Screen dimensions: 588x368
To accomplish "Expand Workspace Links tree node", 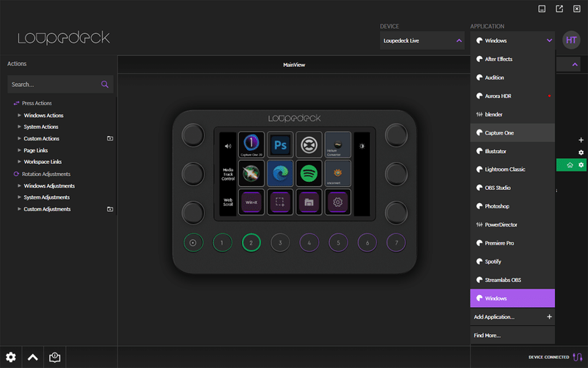I will click(19, 162).
